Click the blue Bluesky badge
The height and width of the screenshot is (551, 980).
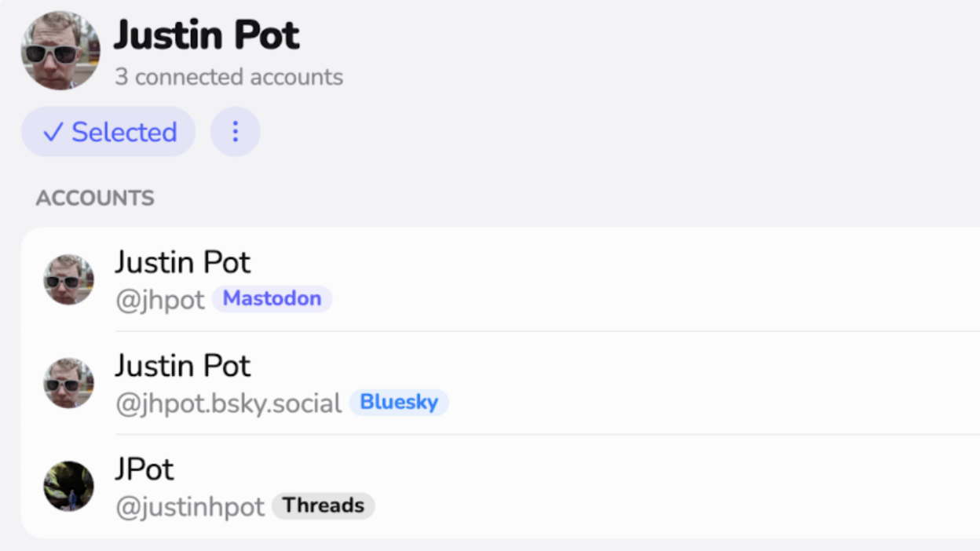[399, 403]
